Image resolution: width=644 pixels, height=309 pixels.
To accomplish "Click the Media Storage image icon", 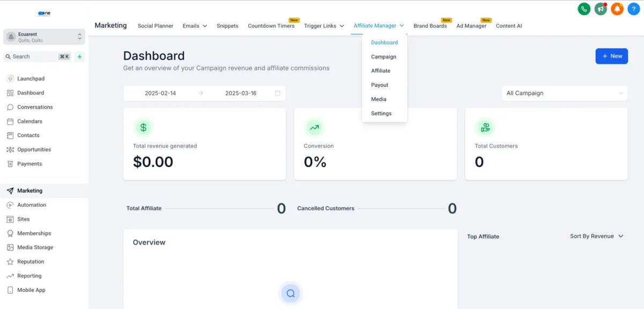I will (10, 247).
